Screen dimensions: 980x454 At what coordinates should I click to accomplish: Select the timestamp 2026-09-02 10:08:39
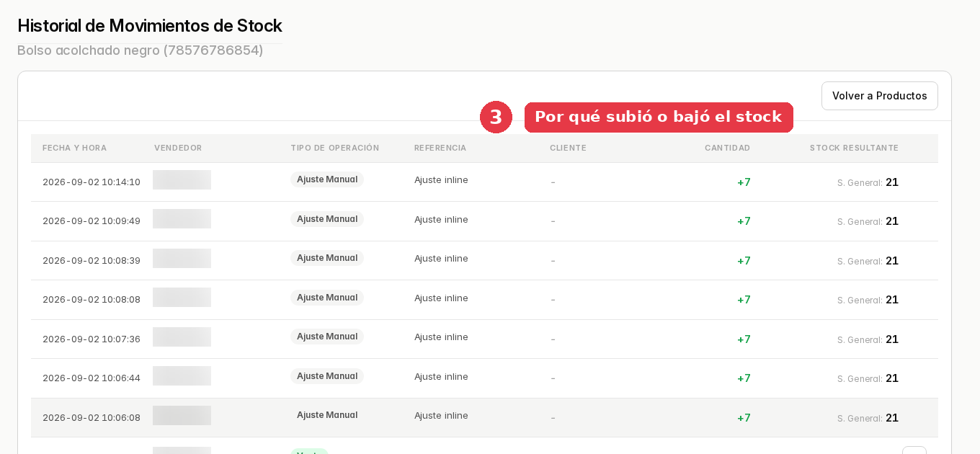pos(92,261)
